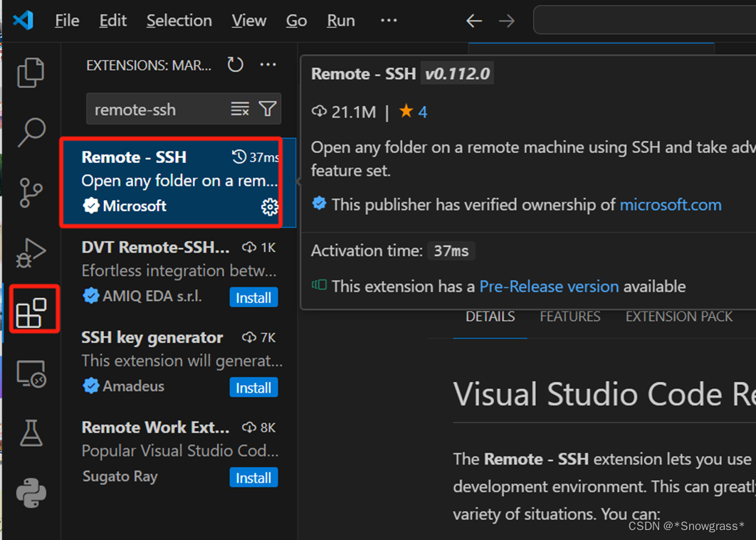Open Remote - SSH manage gear

click(270, 206)
